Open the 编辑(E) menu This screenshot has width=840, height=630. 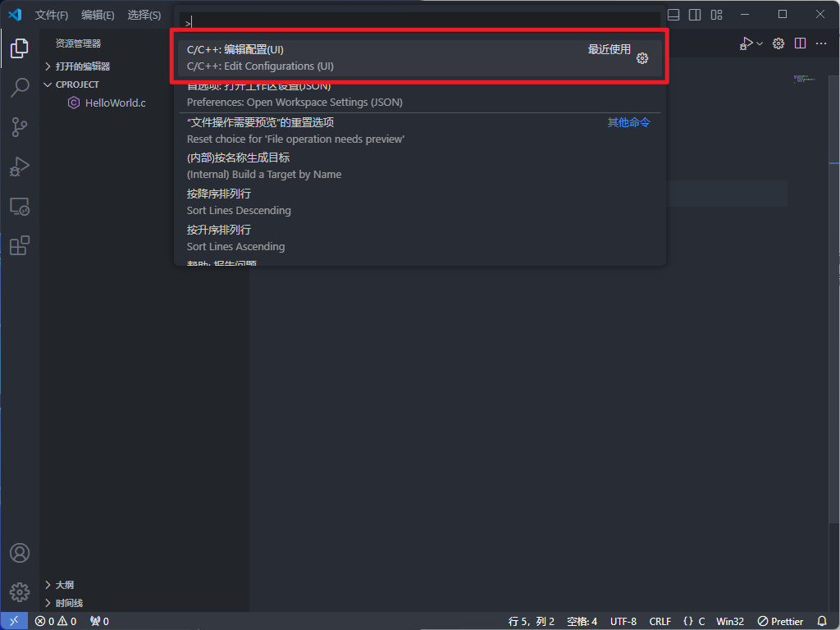pyautogui.click(x=98, y=15)
